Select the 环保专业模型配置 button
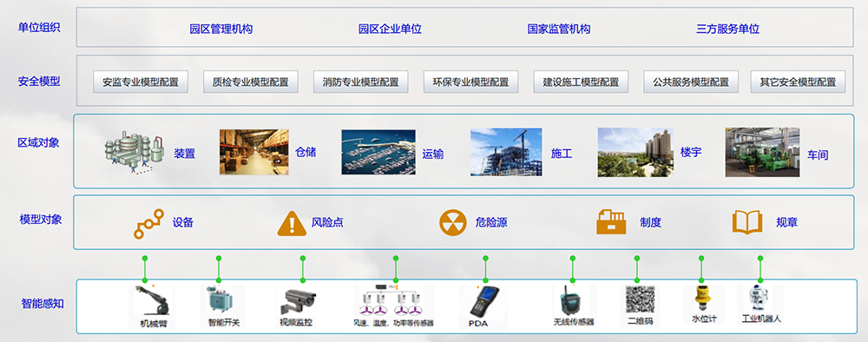 tap(470, 82)
